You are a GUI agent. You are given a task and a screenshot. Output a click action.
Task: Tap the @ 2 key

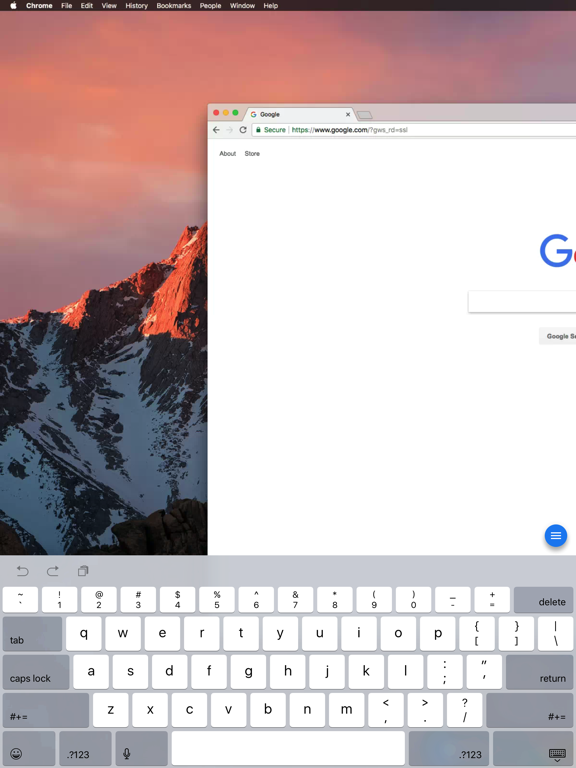pos(99,600)
